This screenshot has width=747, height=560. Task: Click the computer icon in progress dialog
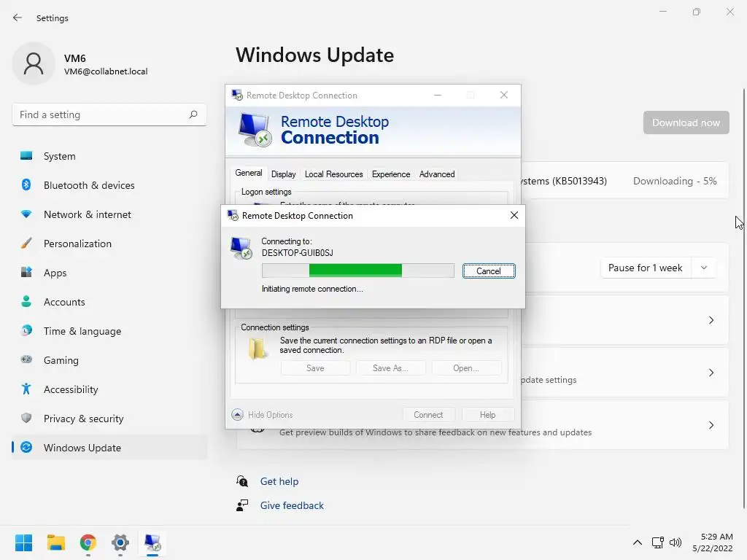click(241, 248)
